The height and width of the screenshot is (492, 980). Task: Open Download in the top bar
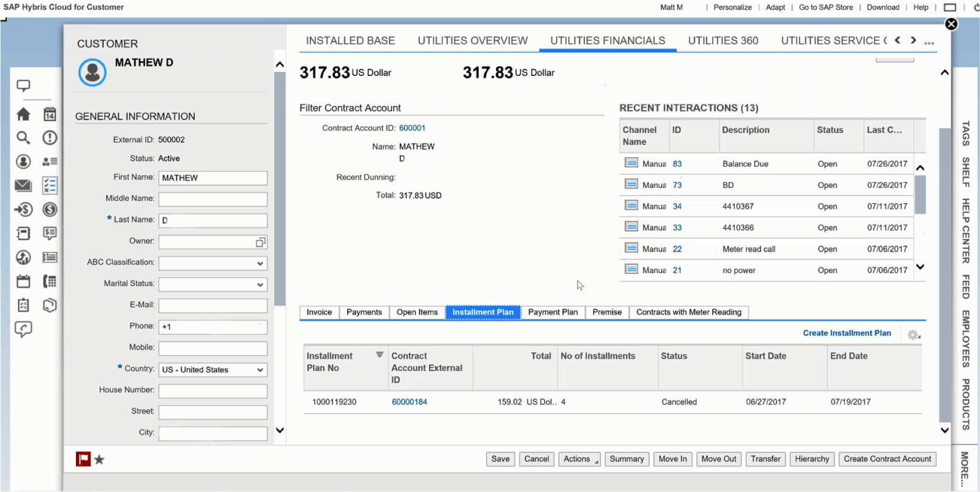coord(883,7)
